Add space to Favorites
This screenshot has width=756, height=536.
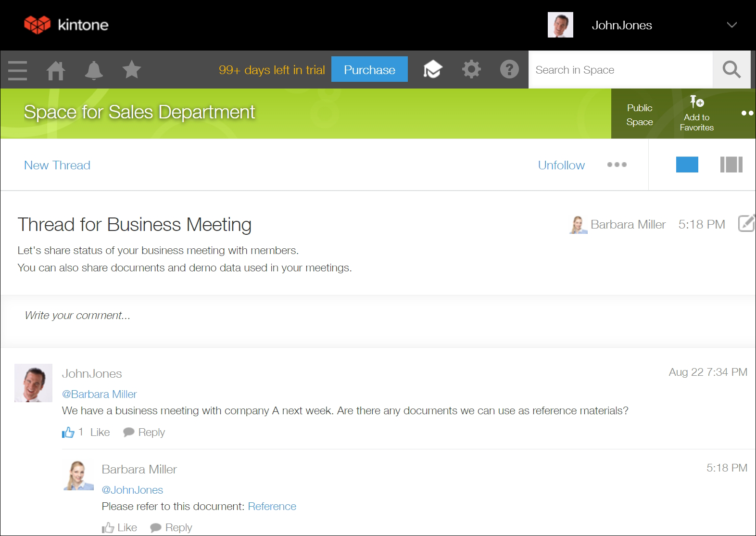(x=696, y=114)
